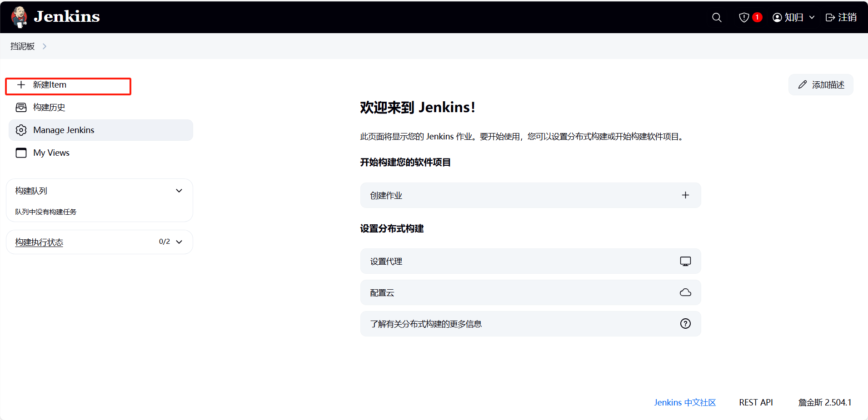Click the Jenkins title text in header
Image resolution: width=868 pixels, height=420 pixels.
point(67,17)
